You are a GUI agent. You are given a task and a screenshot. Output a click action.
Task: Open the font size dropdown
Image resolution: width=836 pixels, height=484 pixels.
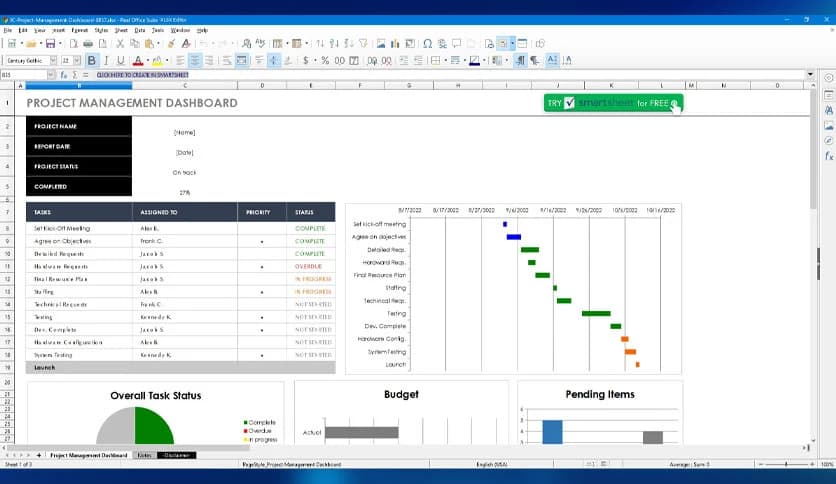point(77,61)
